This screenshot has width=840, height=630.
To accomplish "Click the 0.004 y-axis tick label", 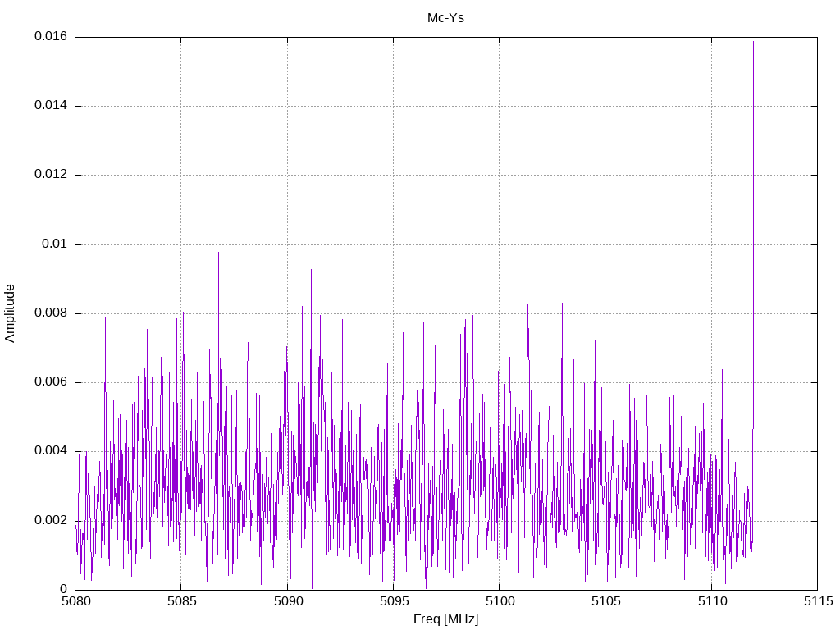I will (50, 451).
